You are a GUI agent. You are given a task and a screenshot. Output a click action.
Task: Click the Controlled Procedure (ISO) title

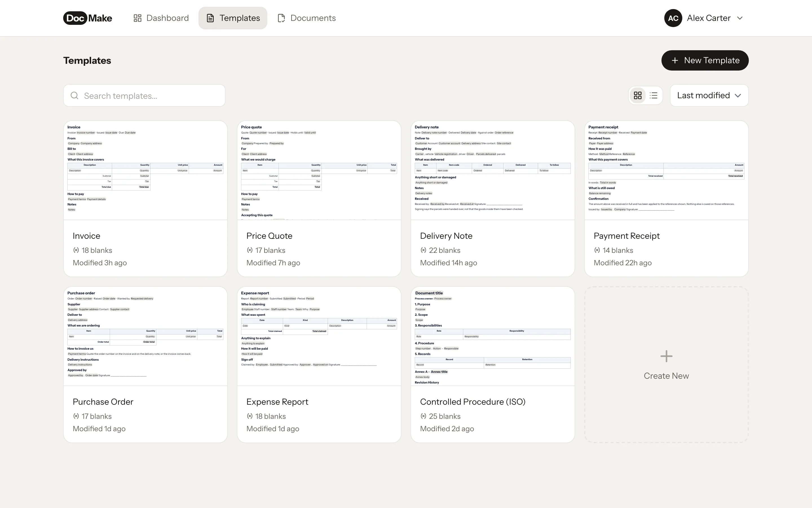click(x=473, y=402)
